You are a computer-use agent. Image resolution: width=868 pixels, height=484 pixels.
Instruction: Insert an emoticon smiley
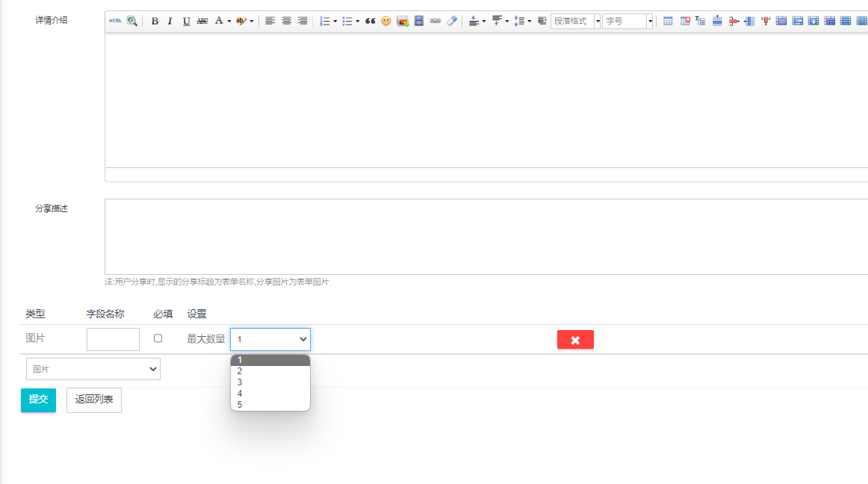(x=386, y=21)
